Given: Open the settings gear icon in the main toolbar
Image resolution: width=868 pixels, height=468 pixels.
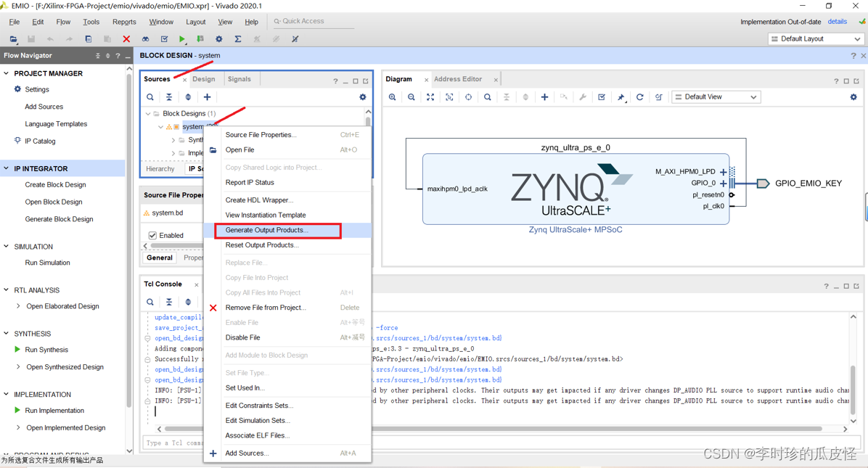Looking at the screenshot, I should tap(219, 38).
